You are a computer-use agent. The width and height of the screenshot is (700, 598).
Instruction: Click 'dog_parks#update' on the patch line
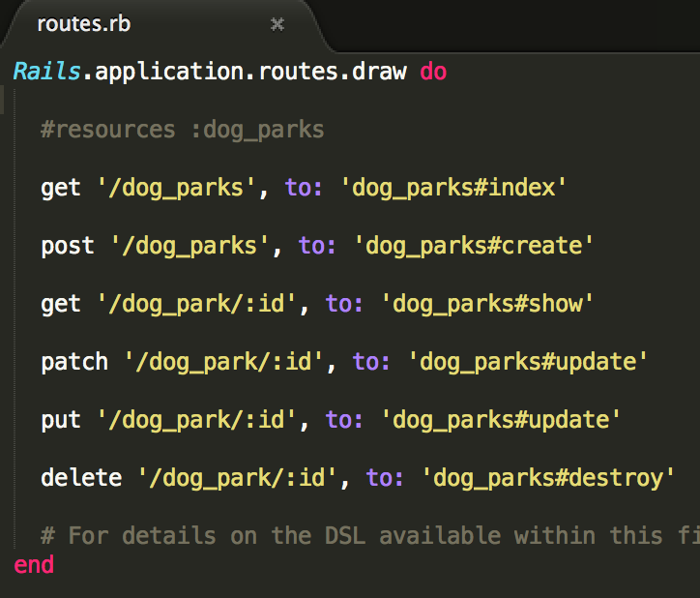pos(527,362)
